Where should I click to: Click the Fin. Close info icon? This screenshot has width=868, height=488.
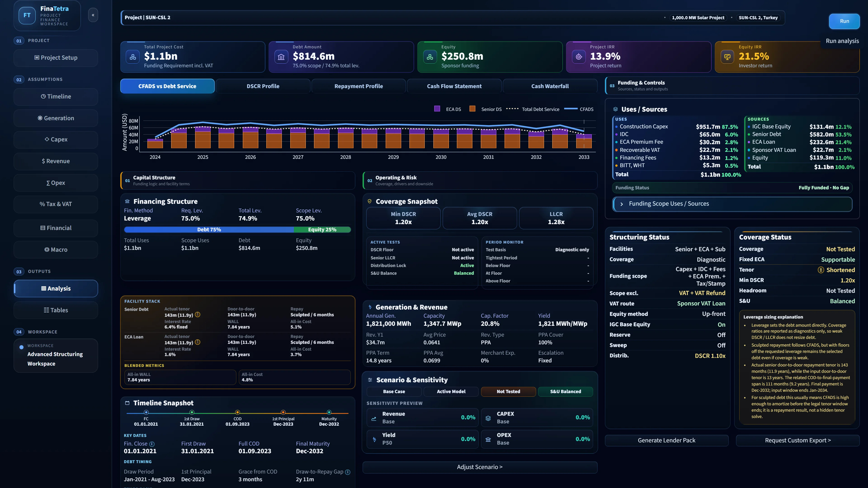pyautogui.click(x=152, y=444)
